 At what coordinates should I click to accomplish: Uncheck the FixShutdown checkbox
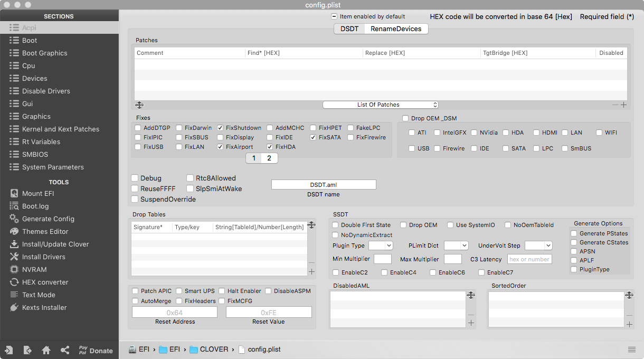[220, 128]
